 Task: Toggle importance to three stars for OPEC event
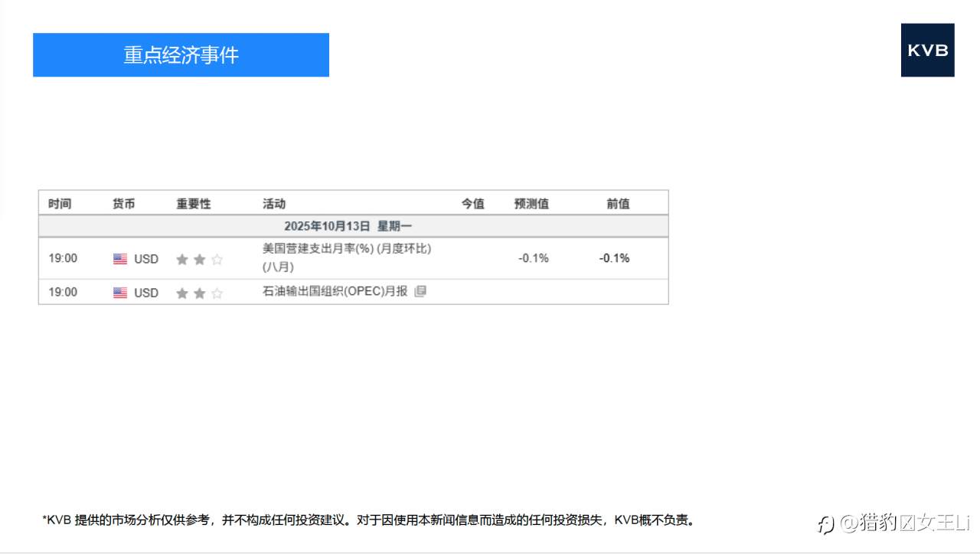(x=216, y=293)
